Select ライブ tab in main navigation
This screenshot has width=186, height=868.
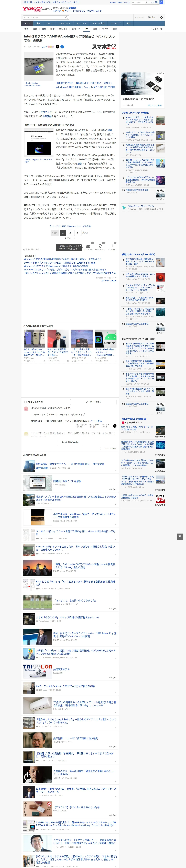click(x=49, y=23)
